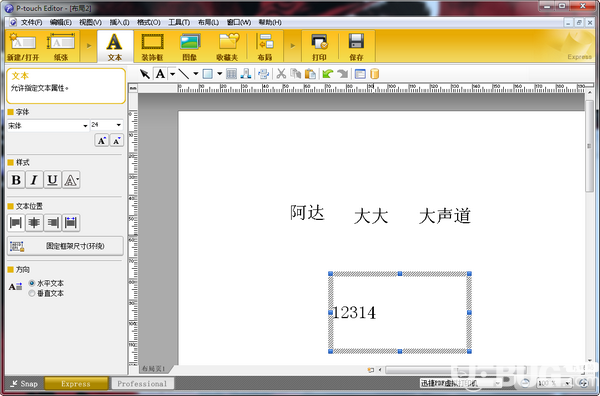Select the rectangle shape tool
Image resolution: width=600 pixels, height=396 pixels.
tap(208, 74)
